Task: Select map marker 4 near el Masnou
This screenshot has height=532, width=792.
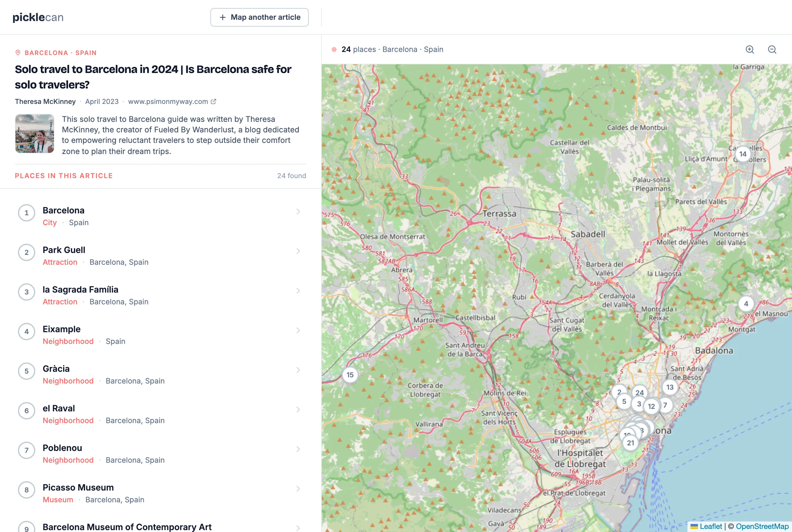Action: pos(746,304)
